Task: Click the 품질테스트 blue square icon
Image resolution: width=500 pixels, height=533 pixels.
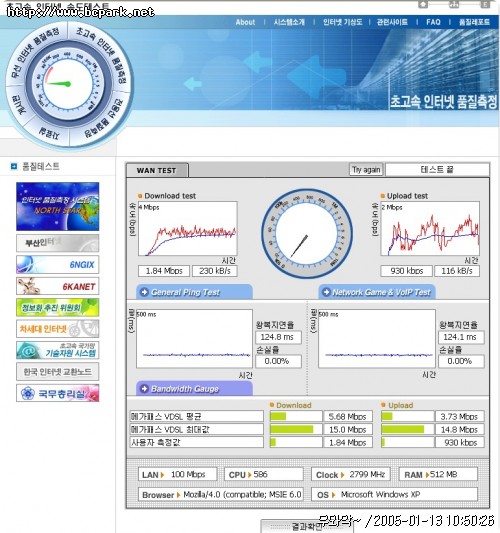Action: click(x=14, y=166)
